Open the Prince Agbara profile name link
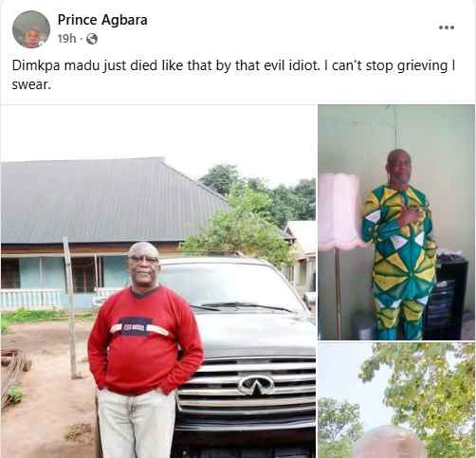476x458 pixels. click(x=102, y=20)
